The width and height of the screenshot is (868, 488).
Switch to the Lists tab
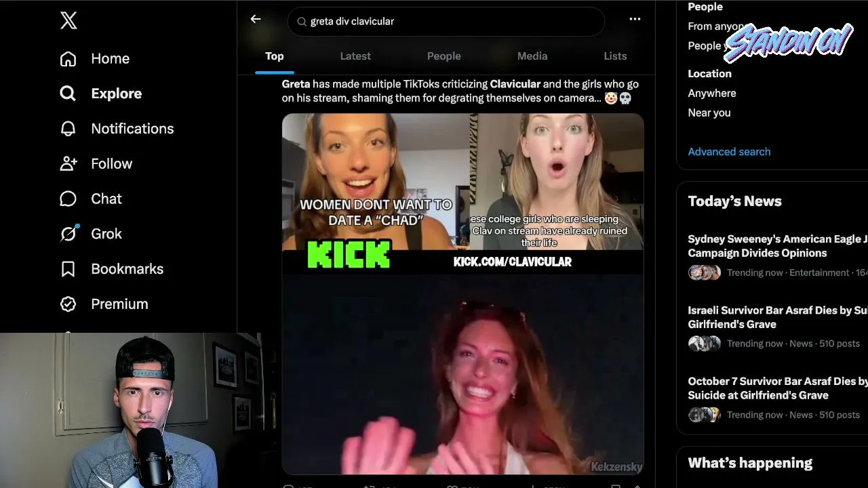click(x=615, y=56)
